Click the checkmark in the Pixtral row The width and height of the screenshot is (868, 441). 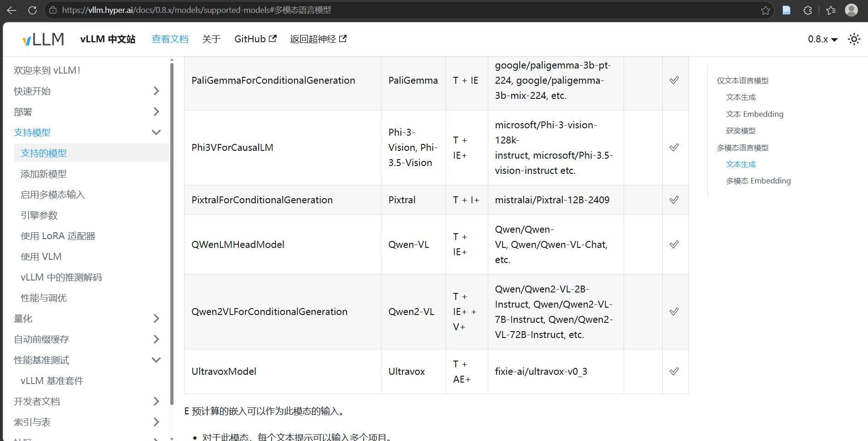(x=674, y=200)
